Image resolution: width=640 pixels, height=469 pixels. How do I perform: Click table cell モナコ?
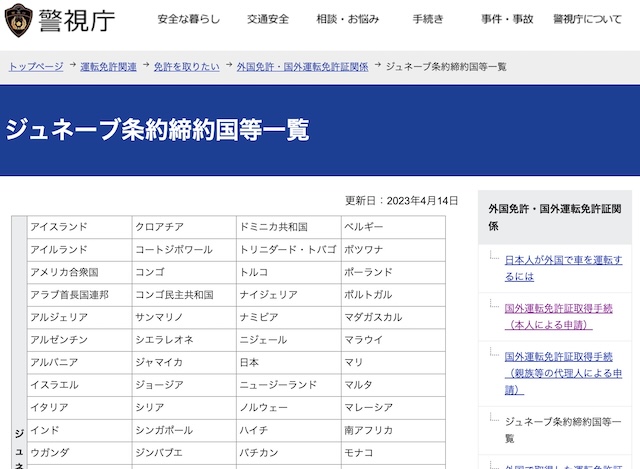tap(393, 453)
